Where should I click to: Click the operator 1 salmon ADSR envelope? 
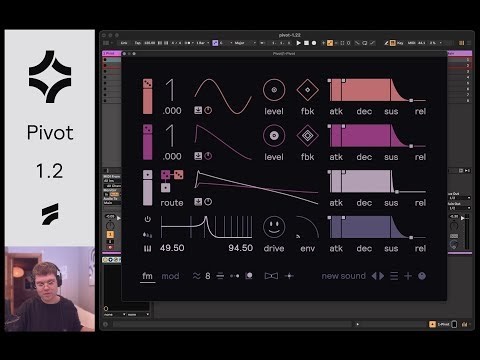(x=377, y=90)
